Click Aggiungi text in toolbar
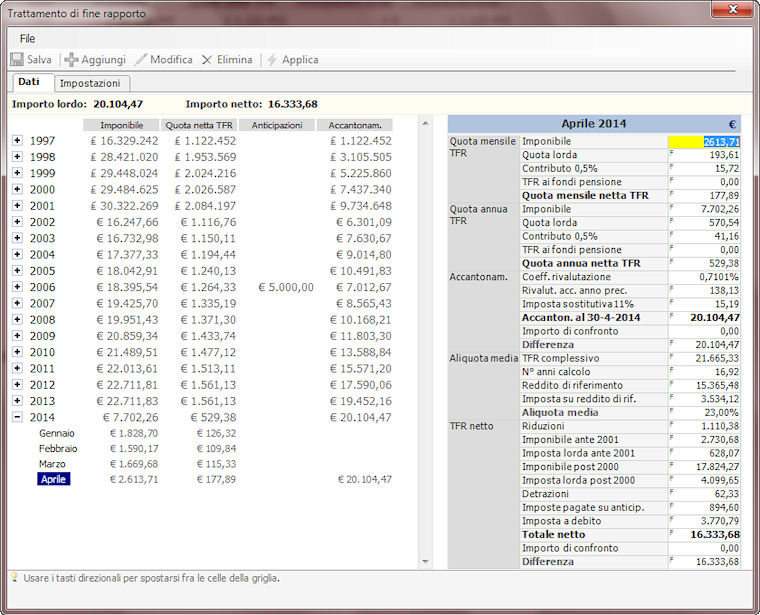The image size is (760, 615). coord(104,60)
